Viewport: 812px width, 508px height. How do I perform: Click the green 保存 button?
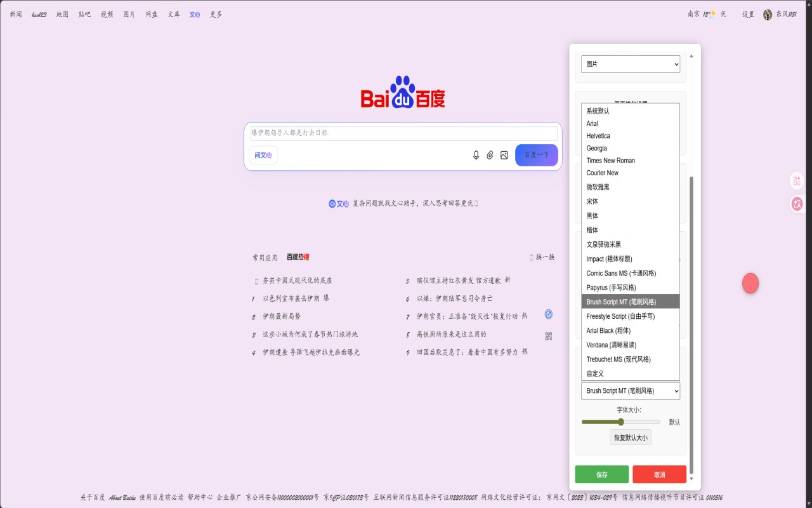602,474
